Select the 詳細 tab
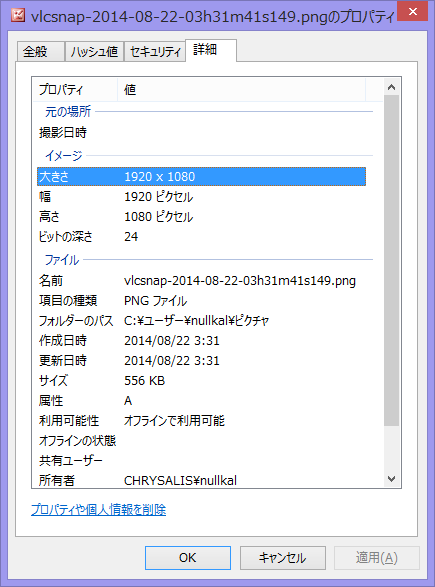The image size is (435, 587). [x=211, y=50]
